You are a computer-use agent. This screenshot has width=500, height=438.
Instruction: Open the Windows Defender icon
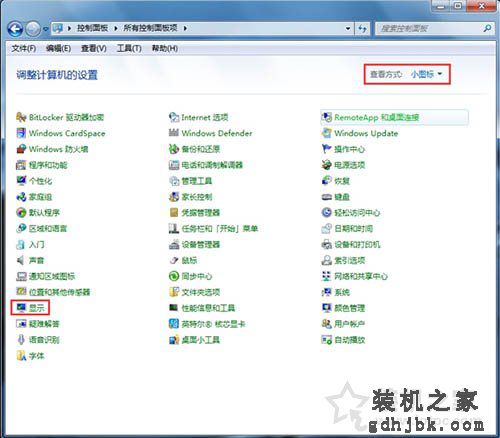174,133
